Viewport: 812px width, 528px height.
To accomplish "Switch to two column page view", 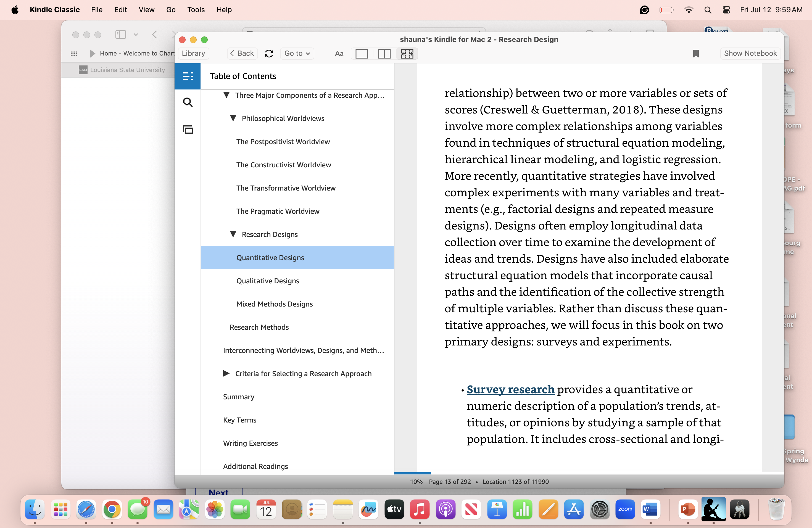I will click(x=384, y=54).
